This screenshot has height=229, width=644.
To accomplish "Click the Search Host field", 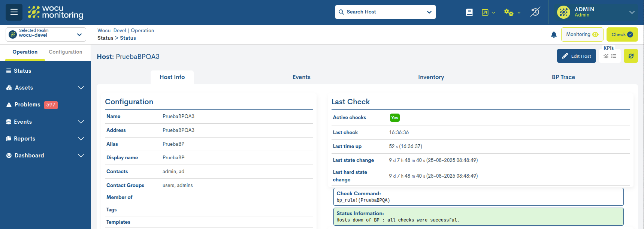I will (x=385, y=12).
